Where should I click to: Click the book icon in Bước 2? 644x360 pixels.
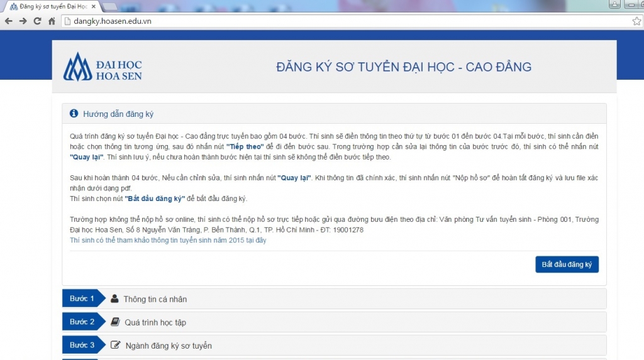(x=115, y=322)
